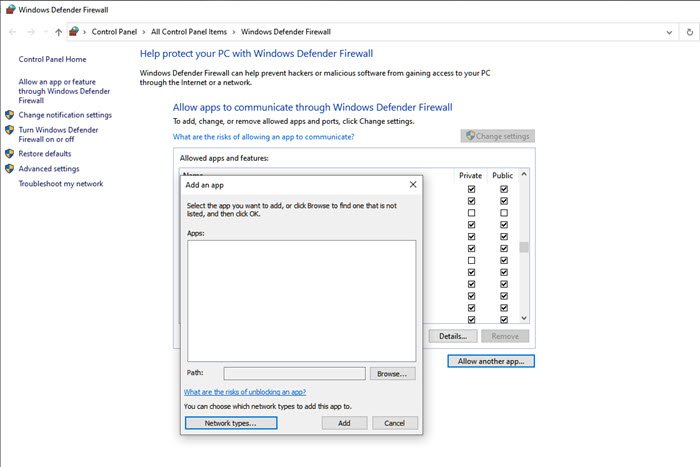Click the Add button
Image resolution: width=700 pixels, height=467 pixels.
click(344, 423)
